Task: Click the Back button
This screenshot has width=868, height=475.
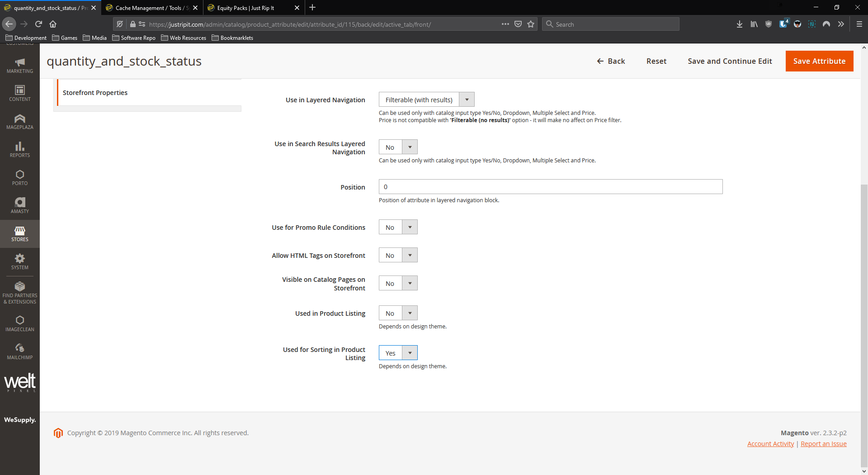Action: 611,61
